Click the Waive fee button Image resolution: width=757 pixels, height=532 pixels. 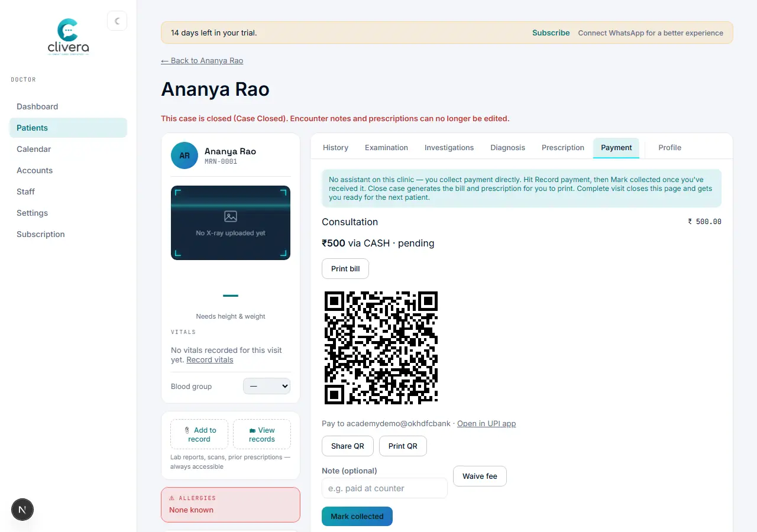click(480, 476)
